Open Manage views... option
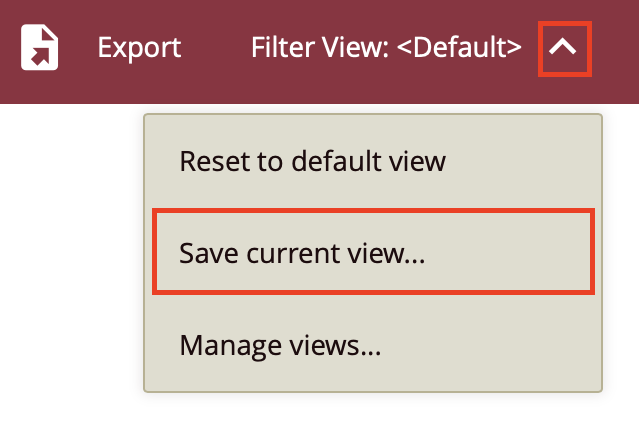The width and height of the screenshot is (639, 427). 281,346
